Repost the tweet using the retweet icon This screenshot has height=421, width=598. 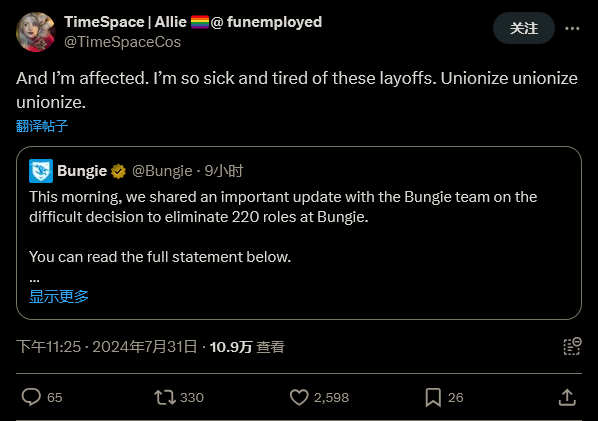tap(165, 397)
